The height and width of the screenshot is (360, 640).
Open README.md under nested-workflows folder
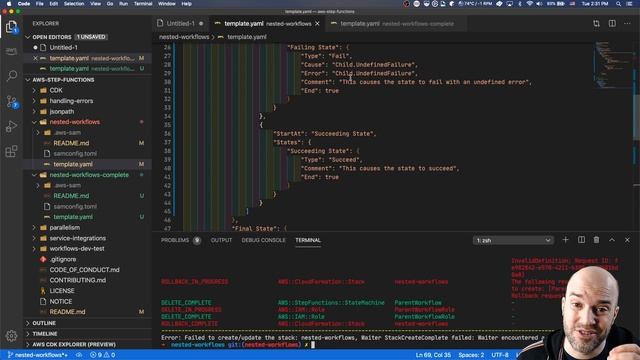(71, 143)
